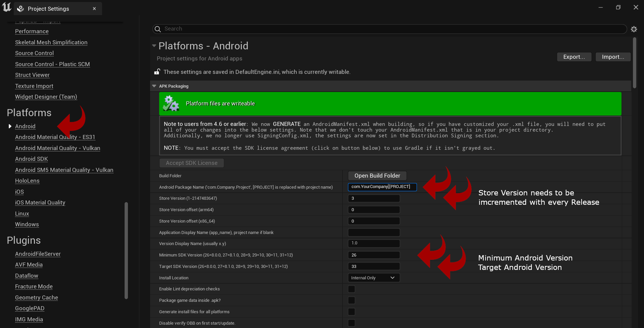
Task: Click the Minimum SDK Version field
Action: 374,255
